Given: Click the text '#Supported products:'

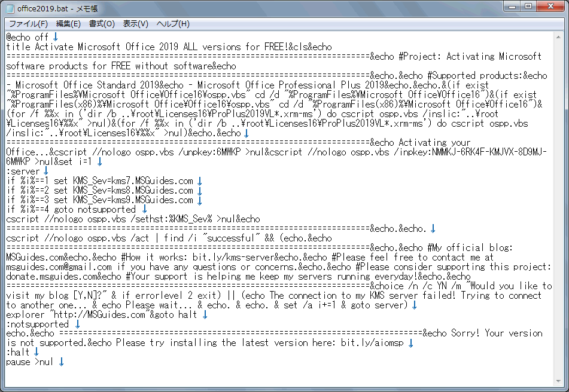Looking at the screenshot, I should click(x=475, y=75).
